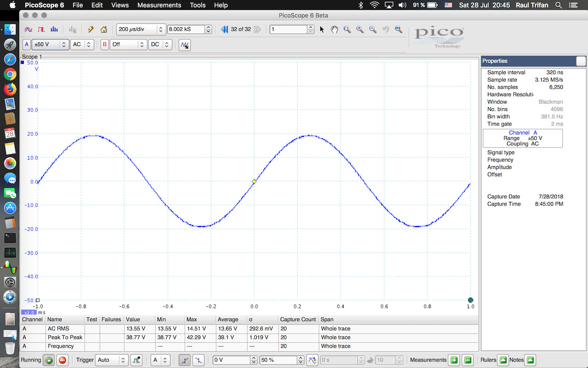Select the Zoom window tool
The height and width of the screenshot is (368, 588).
tap(347, 29)
